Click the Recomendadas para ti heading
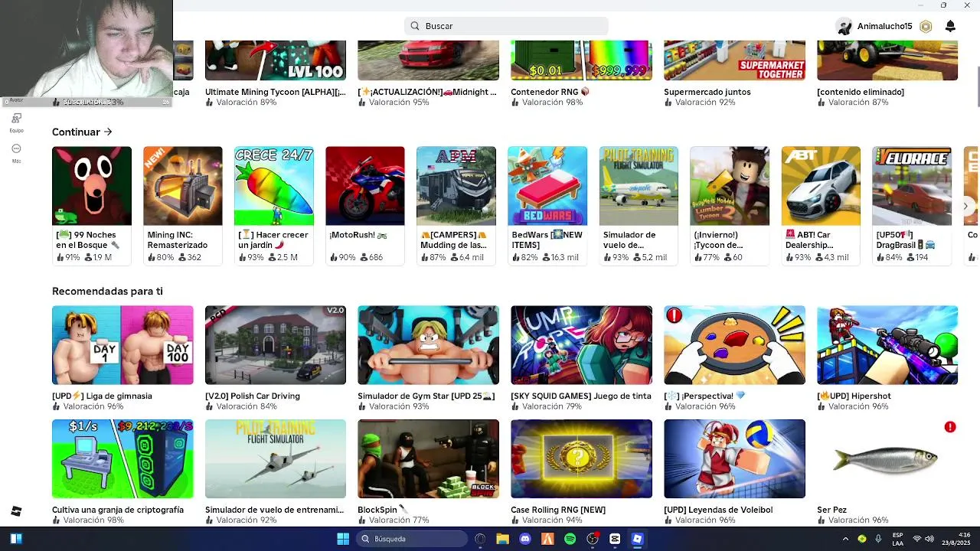This screenshot has height=551, width=980. click(x=107, y=291)
